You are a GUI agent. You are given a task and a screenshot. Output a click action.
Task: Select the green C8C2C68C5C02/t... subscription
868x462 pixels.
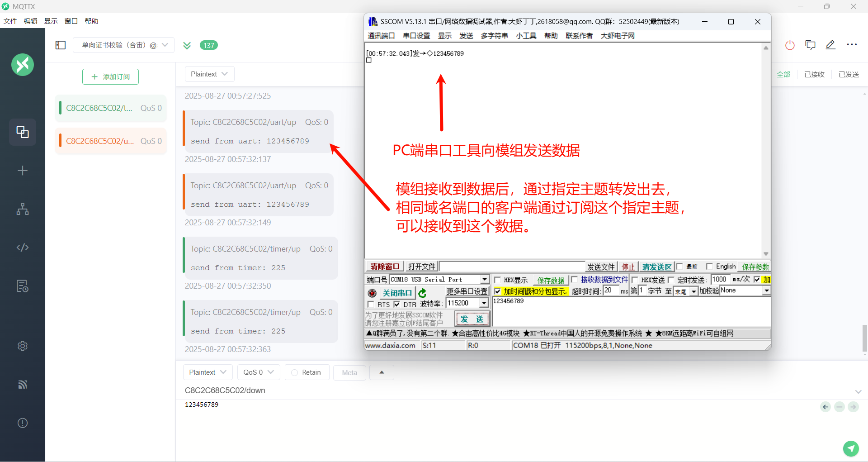tap(111, 108)
